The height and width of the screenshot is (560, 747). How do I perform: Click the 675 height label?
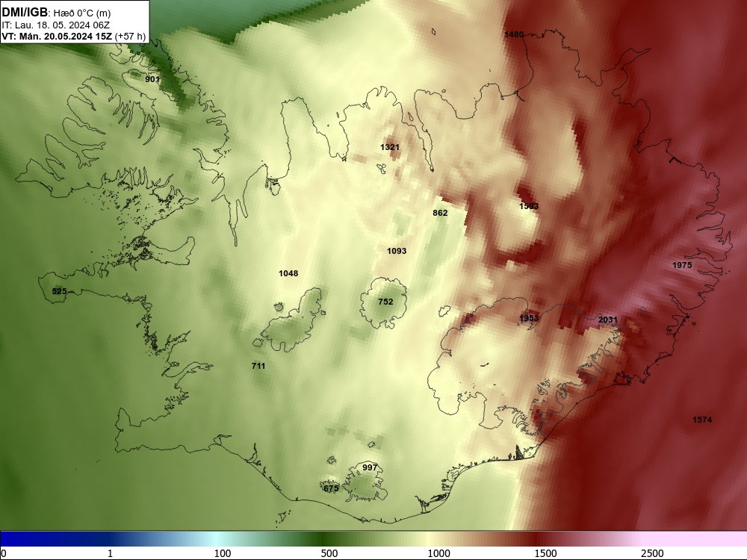tap(331, 488)
